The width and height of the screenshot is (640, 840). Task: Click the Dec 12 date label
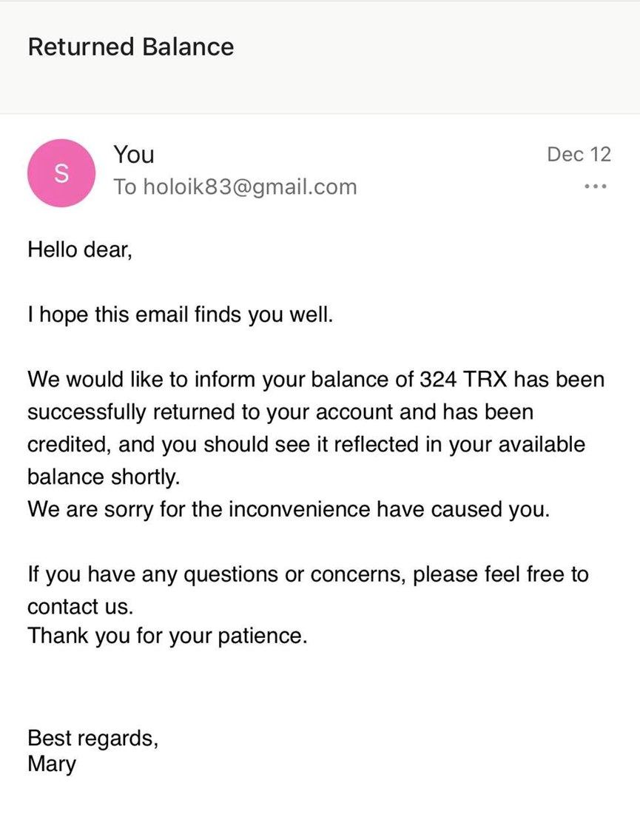pyautogui.click(x=579, y=155)
